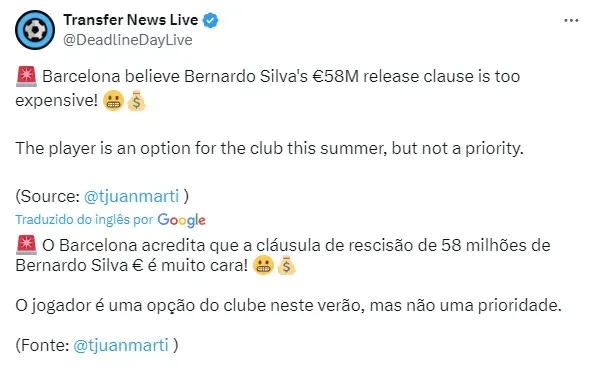Image resolution: width=593 pixels, height=369 pixels.
Task: Click the grimacing emoji after "expensive!"
Action: 113,101
